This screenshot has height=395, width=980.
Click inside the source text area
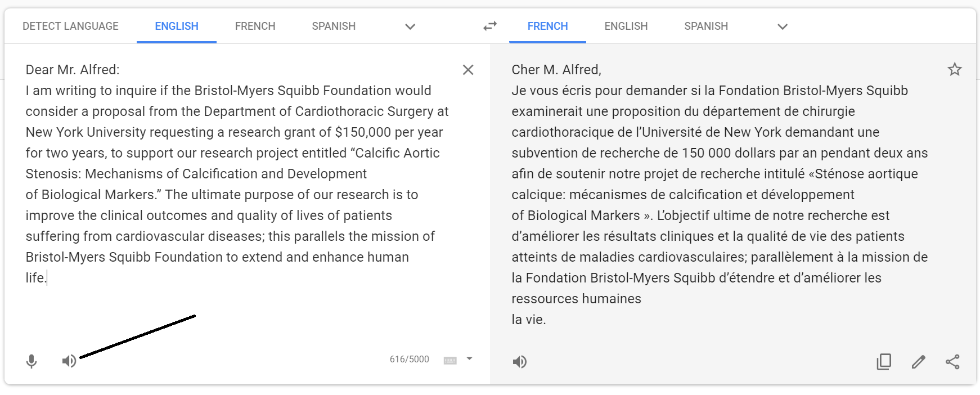click(x=225, y=169)
